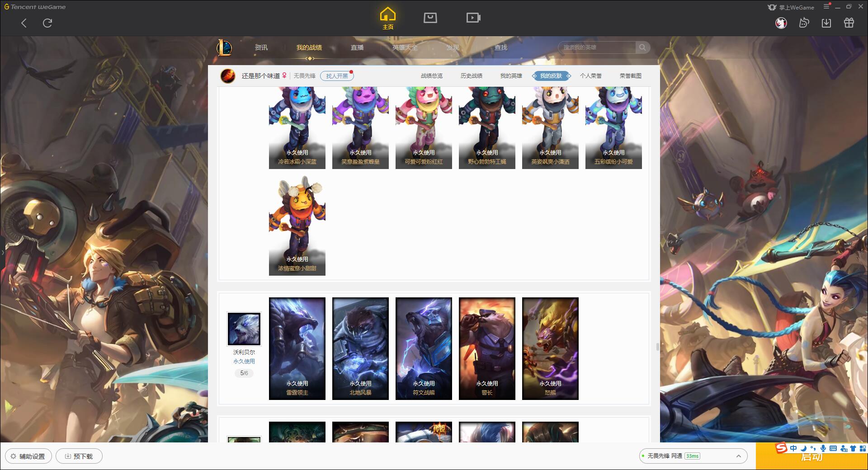Open the download manager icon
The height and width of the screenshot is (470, 868).
click(x=826, y=23)
